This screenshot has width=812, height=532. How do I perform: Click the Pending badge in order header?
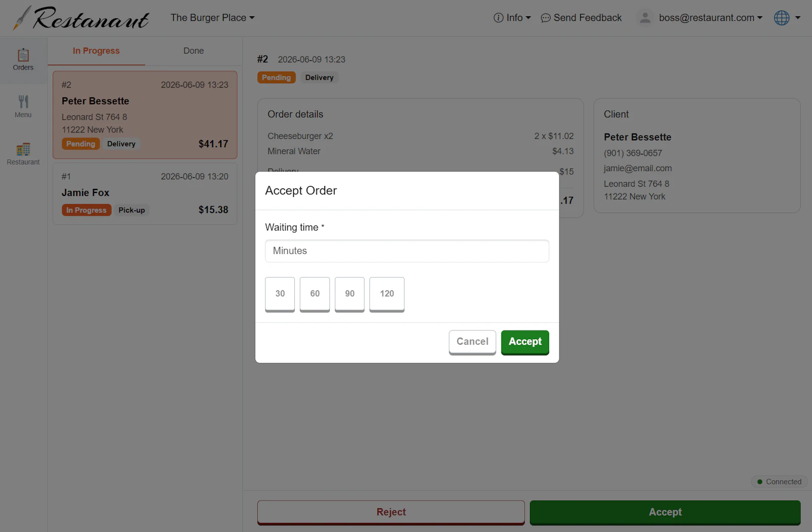click(277, 78)
